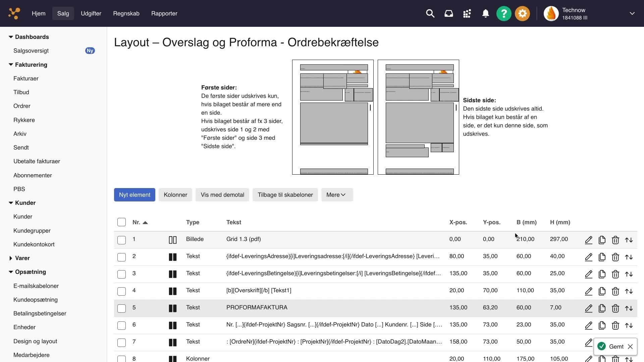Click Tilbage til skabeloner

coord(285,195)
